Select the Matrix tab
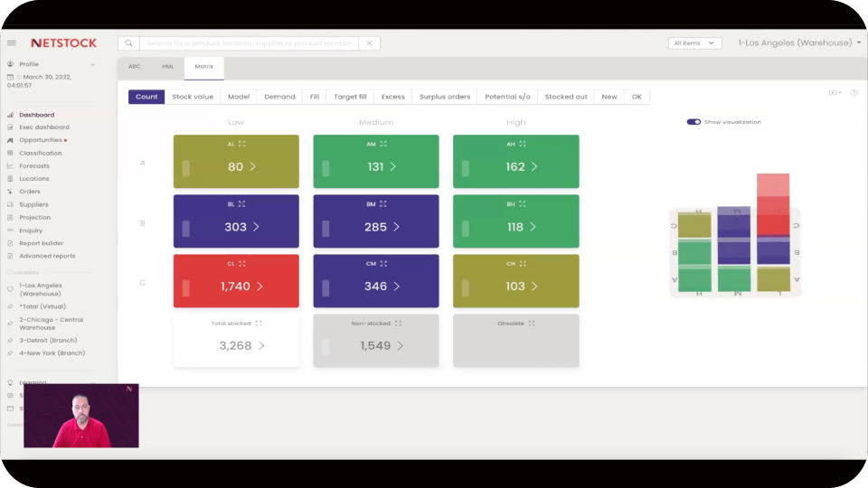Image resolution: width=868 pixels, height=488 pixels. (204, 66)
